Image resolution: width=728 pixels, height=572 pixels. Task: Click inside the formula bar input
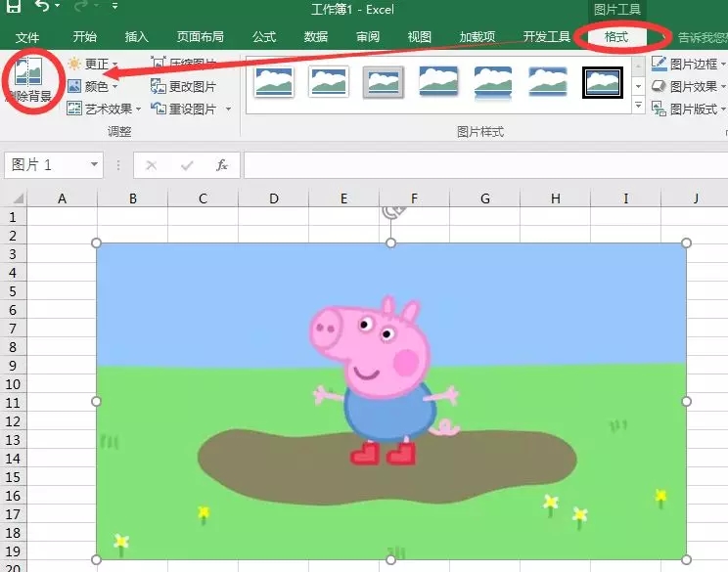point(479,165)
